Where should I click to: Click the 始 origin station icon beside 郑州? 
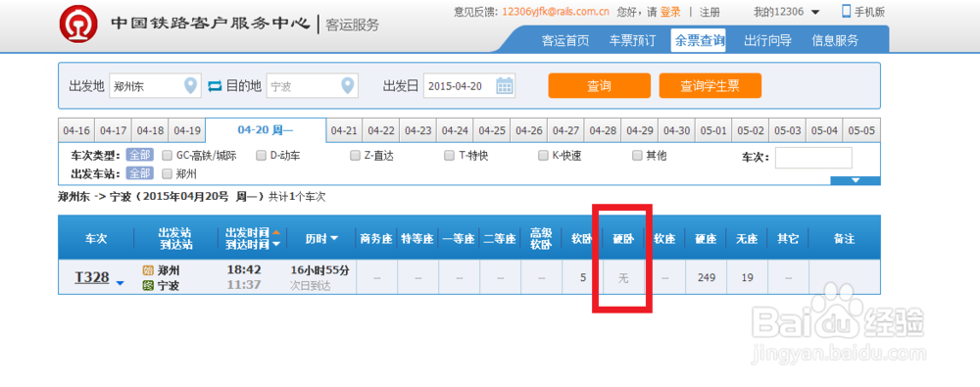[x=148, y=270]
